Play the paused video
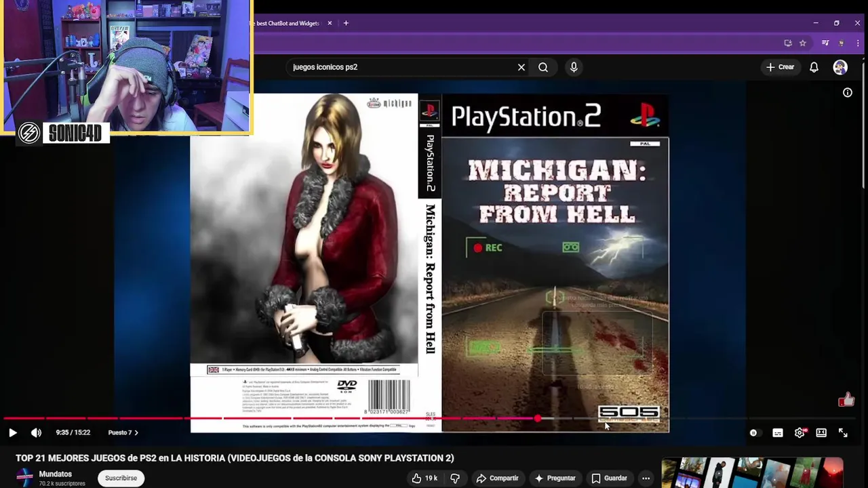Screen dimensions: 868x488 pos(12,432)
